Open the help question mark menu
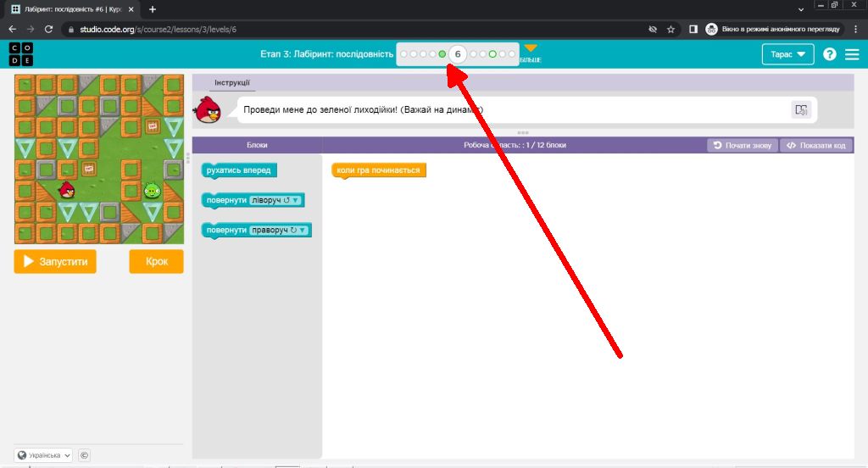The width and height of the screenshot is (868, 468). tap(829, 54)
